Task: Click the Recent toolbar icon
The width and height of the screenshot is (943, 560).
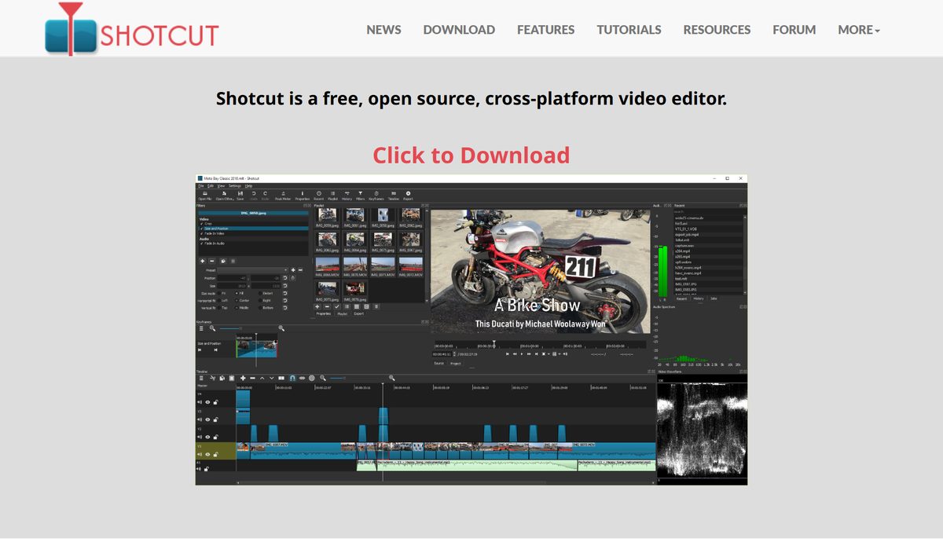Action: (318, 193)
